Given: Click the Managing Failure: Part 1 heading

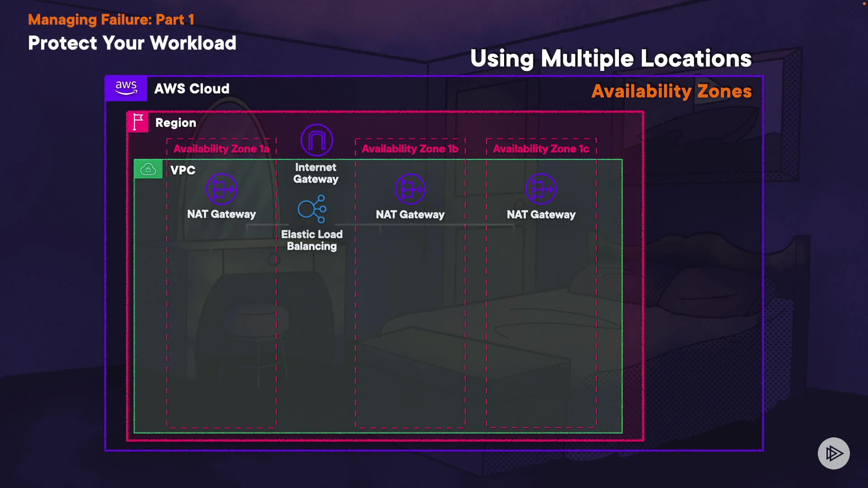Looking at the screenshot, I should click(x=111, y=19).
